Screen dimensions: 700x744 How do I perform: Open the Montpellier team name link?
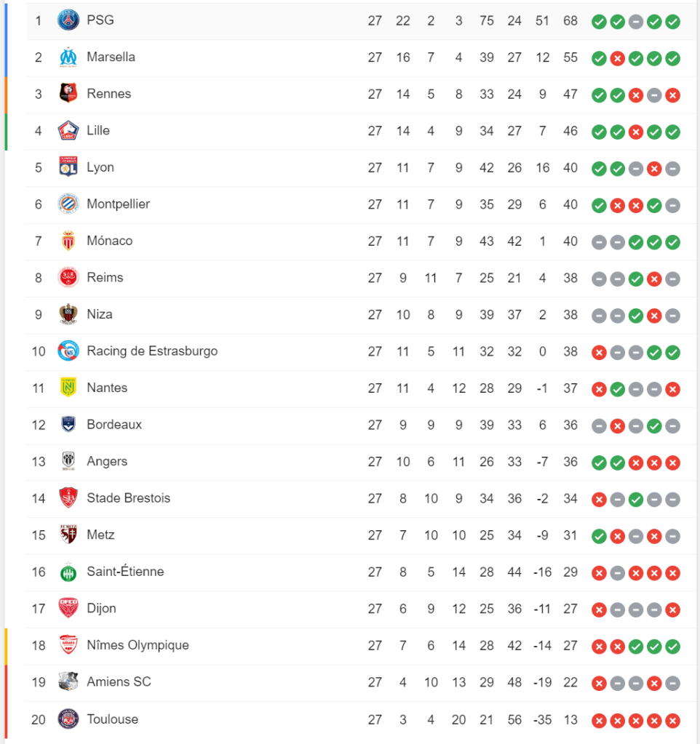(118, 204)
